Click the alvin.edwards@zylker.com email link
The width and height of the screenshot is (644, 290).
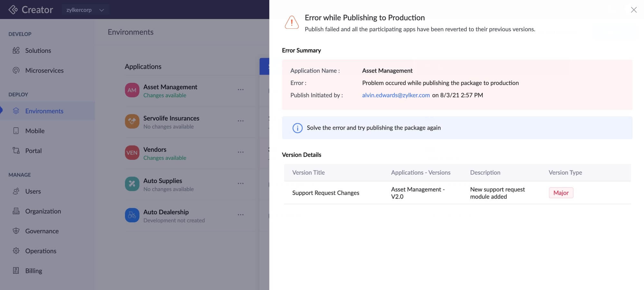(x=396, y=95)
